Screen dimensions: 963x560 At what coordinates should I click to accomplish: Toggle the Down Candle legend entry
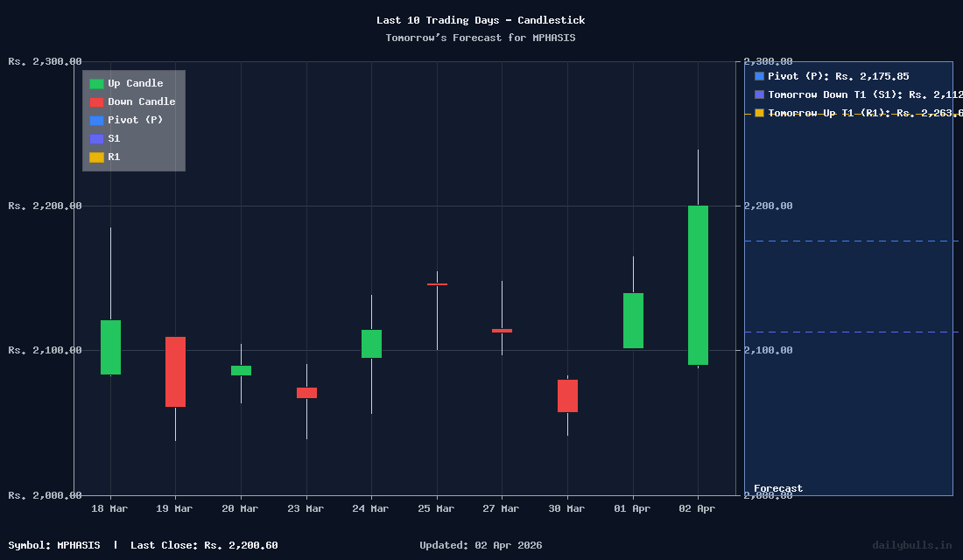pos(141,101)
